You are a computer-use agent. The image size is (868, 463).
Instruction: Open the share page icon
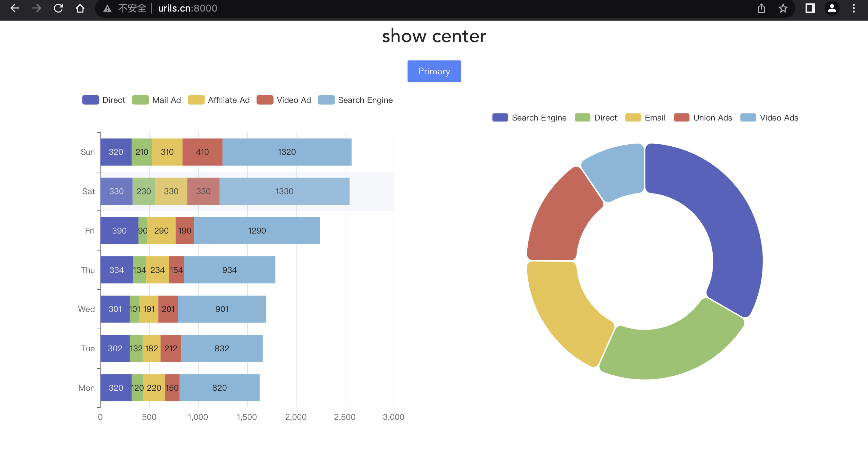coord(761,8)
